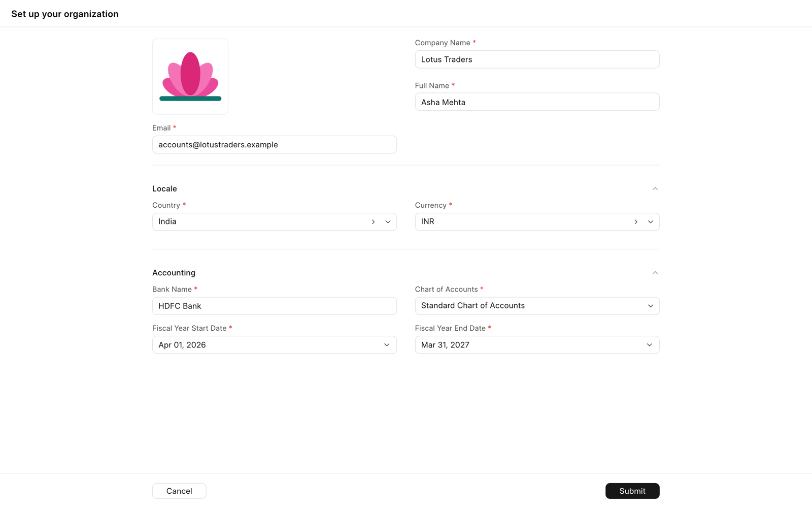
Task: Click the Company Name input field
Action: click(537, 59)
